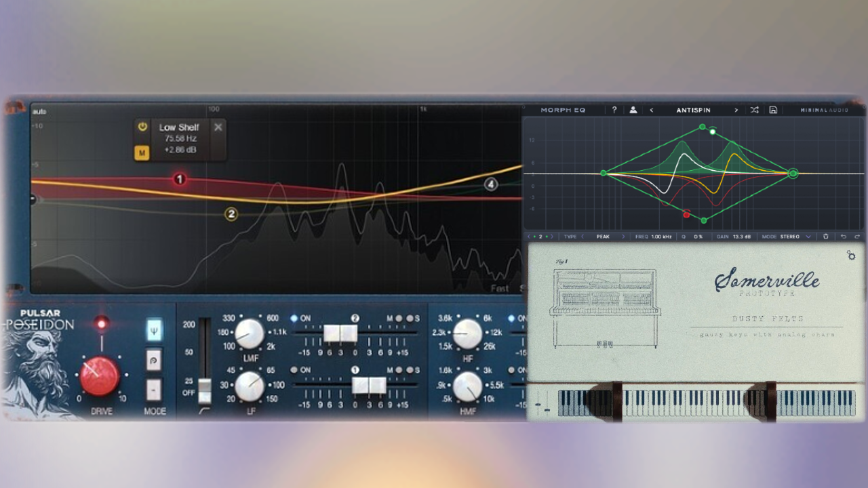Toggle the HMF band ON light
This screenshot has height=488, width=868.
click(512, 370)
